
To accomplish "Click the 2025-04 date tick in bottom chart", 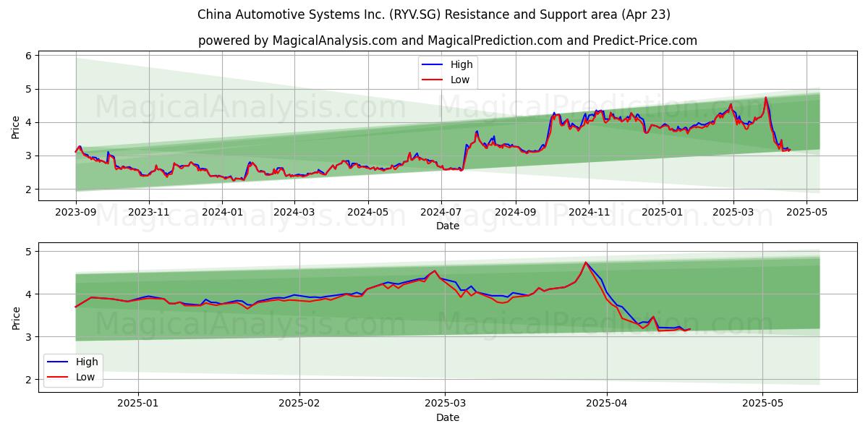I will coord(607,404).
